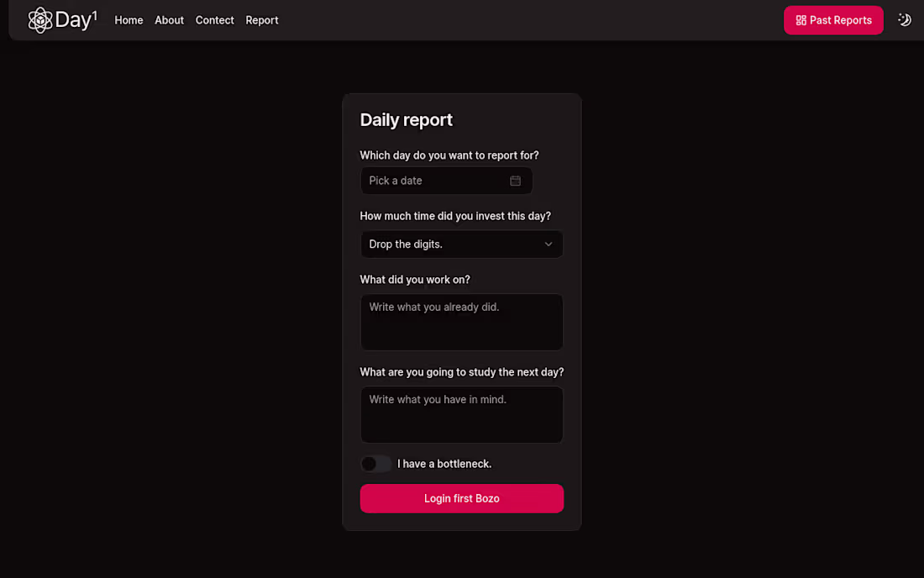The image size is (924, 578).
Task: Open the calendar icon in the date field
Action: (x=515, y=180)
